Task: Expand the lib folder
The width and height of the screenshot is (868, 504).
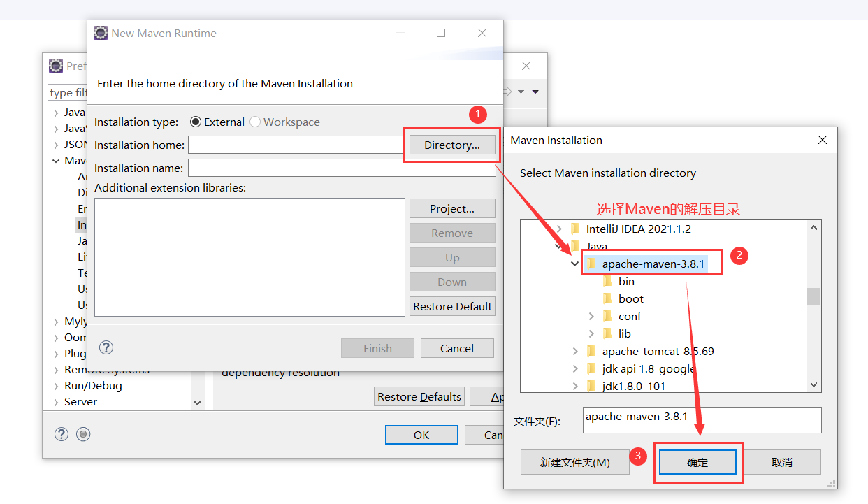Action: tap(591, 333)
